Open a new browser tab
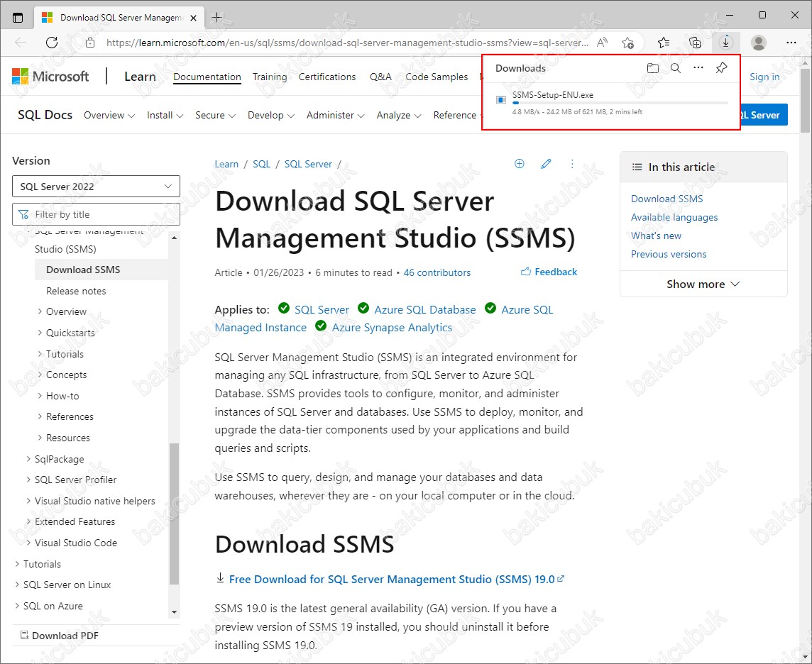Screen dimensions: 812x664 pos(217,18)
